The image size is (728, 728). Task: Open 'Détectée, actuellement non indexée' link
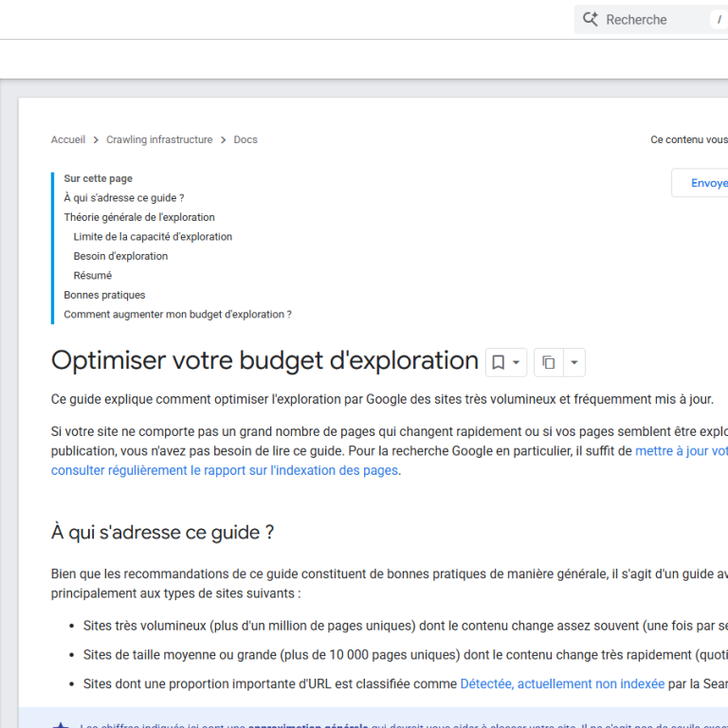562,683
